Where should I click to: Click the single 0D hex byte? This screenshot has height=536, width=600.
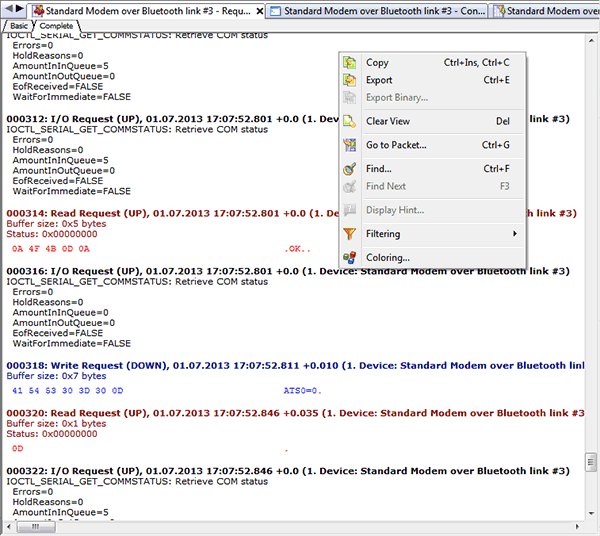(18, 449)
